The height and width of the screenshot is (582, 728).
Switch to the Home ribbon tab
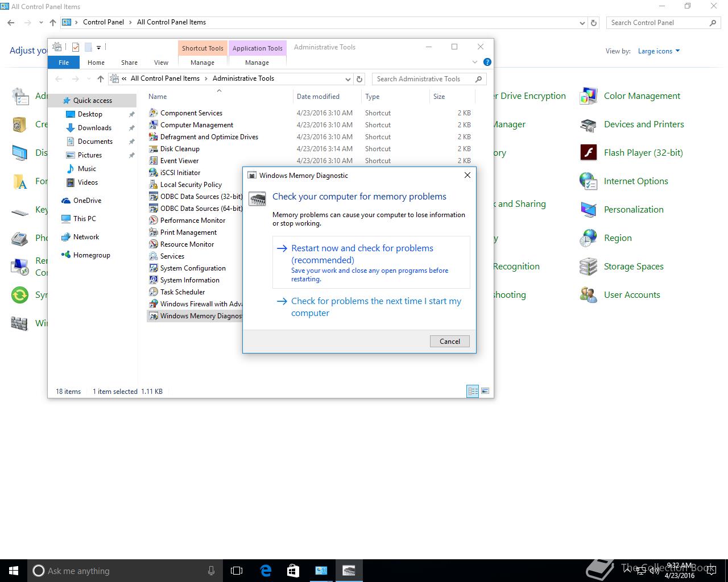tap(96, 63)
